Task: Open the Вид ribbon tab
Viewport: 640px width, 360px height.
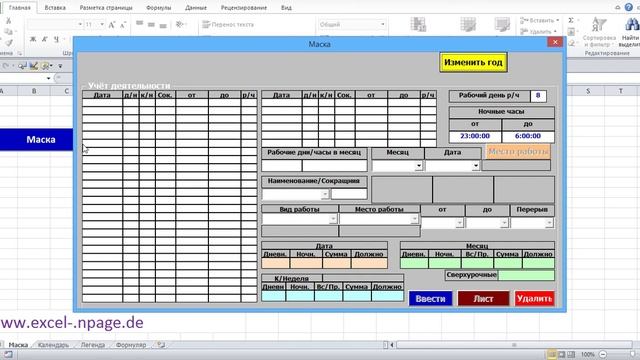Action: coord(286,8)
